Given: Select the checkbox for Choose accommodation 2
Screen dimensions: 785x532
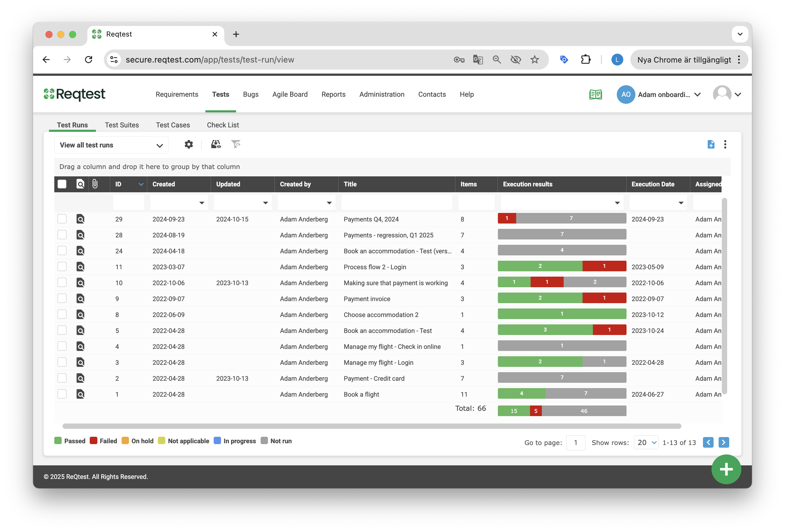Looking at the screenshot, I should tap(62, 314).
